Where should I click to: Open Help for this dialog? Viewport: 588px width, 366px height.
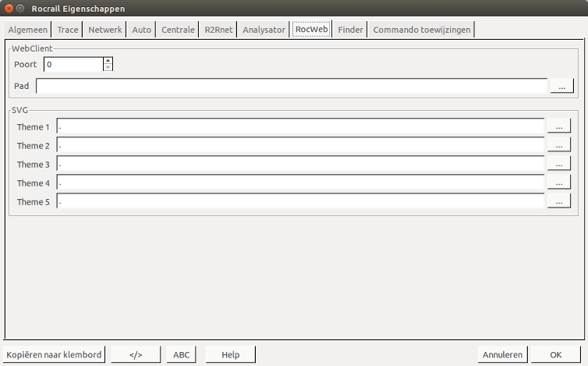point(230,354)
